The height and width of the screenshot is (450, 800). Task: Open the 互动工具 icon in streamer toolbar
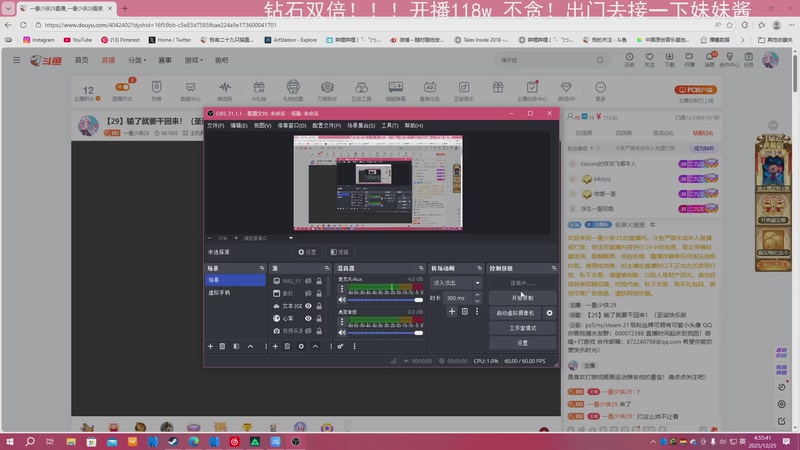click(x=361, y=91)
